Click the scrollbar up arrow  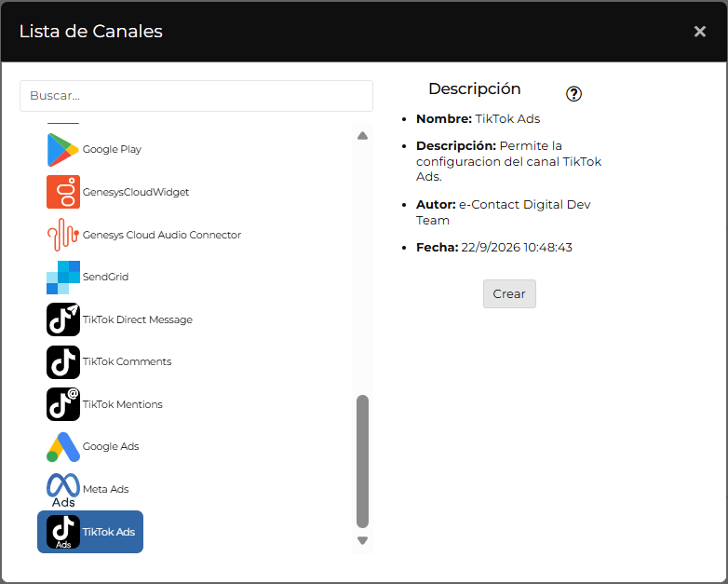click(363, 136)
